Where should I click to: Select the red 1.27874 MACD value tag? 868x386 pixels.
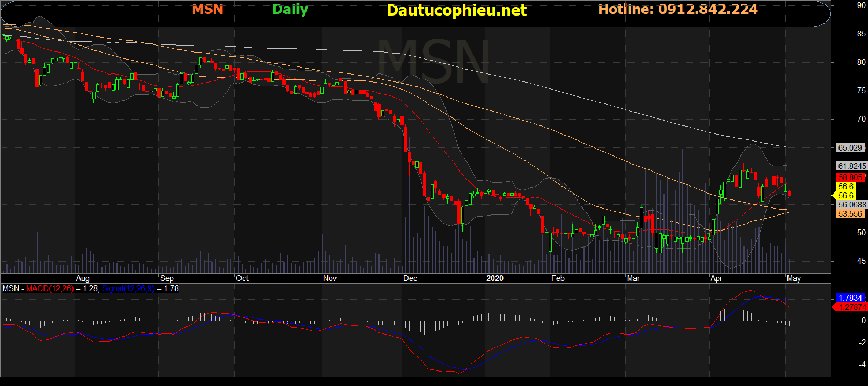point(851,307)
